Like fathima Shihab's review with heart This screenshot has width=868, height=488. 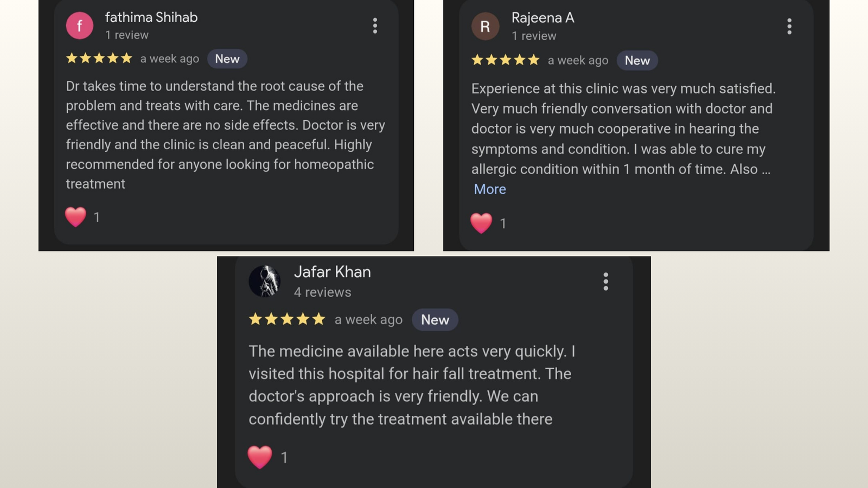coord(76,217)
